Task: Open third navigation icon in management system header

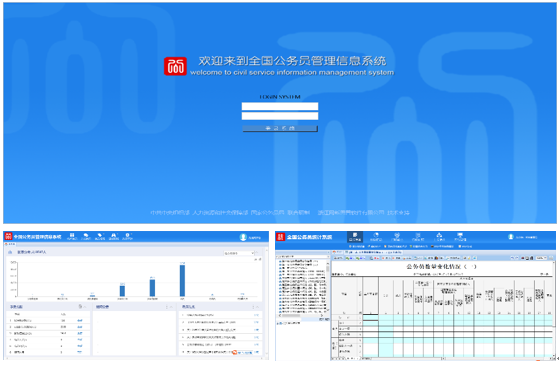Action: pyautogui.click(x=100, y=236)
